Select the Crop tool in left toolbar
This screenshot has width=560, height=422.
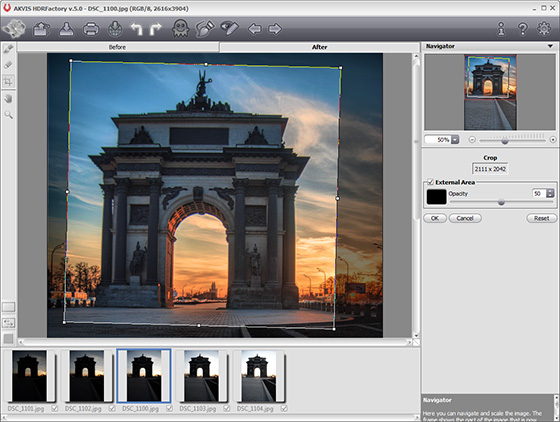[8, 81]
